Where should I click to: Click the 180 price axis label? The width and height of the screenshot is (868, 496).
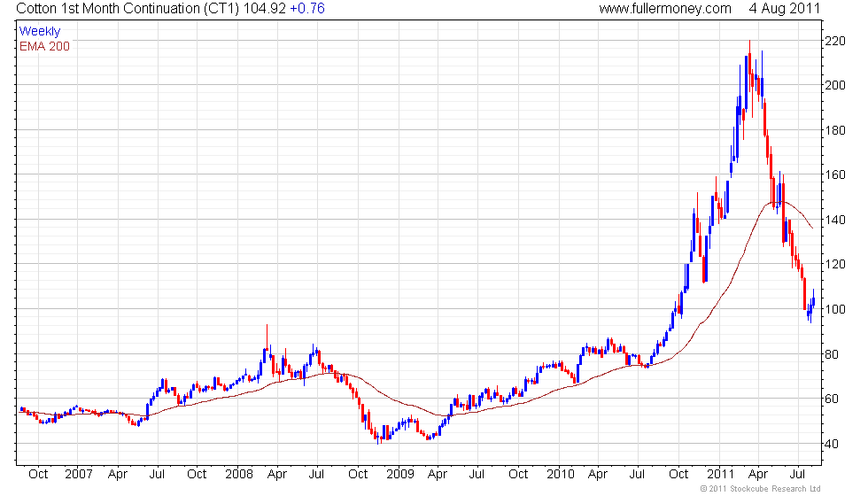pyautogui.click(x=835, y=131)
